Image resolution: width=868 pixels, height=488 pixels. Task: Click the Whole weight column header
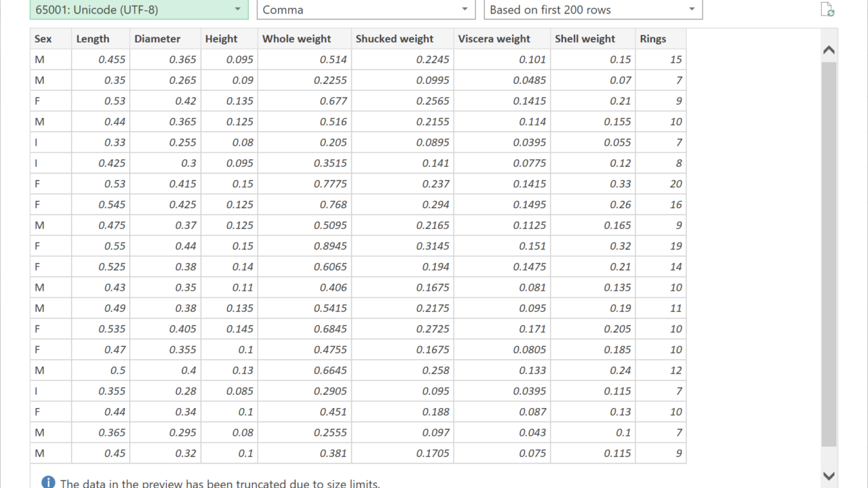click(304, 39)
